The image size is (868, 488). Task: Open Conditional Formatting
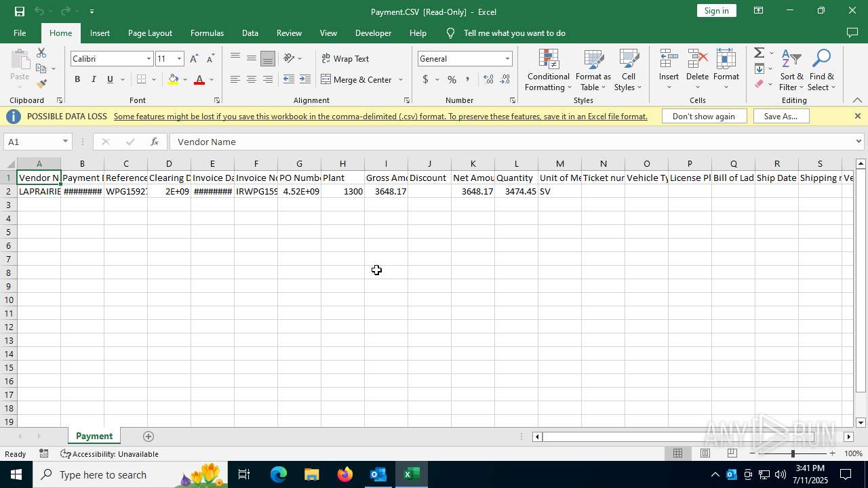549,70
